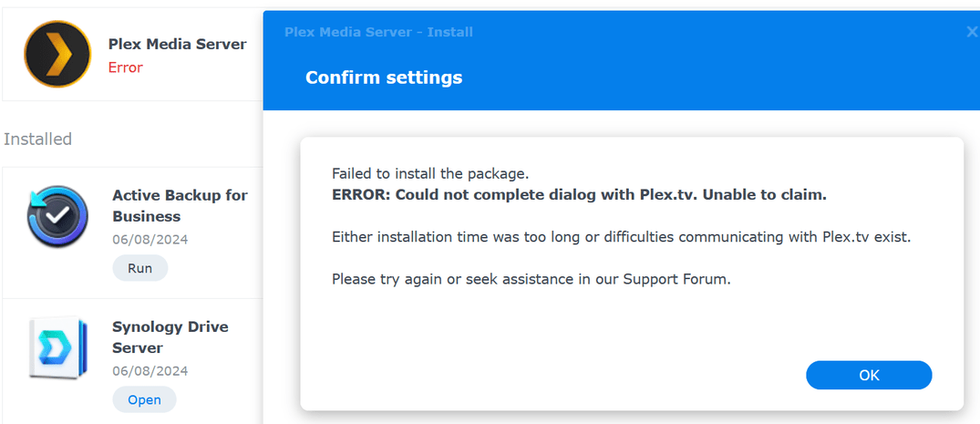Image resolution: width=980 pixels, height=424 pixels.
Task: Click the 'Failed to install the package' text
Action: click(x=430, y=173)
